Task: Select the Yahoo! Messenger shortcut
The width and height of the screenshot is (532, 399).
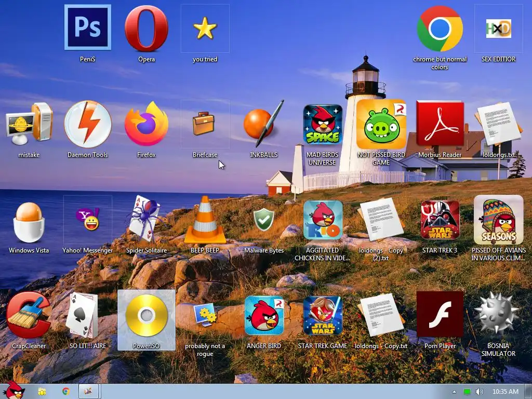Action: 87,220
